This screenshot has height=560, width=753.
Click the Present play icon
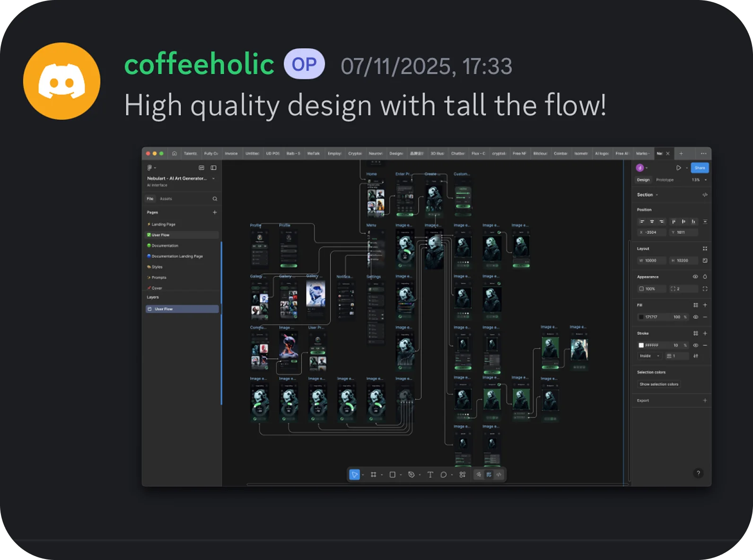(678, 168)
